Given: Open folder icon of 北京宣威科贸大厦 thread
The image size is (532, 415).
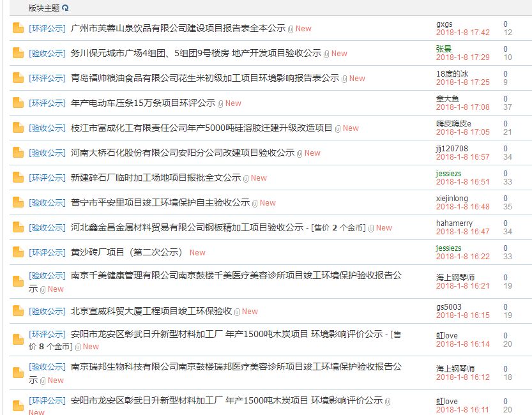Looking at the screenshot, I should (18, 311).
